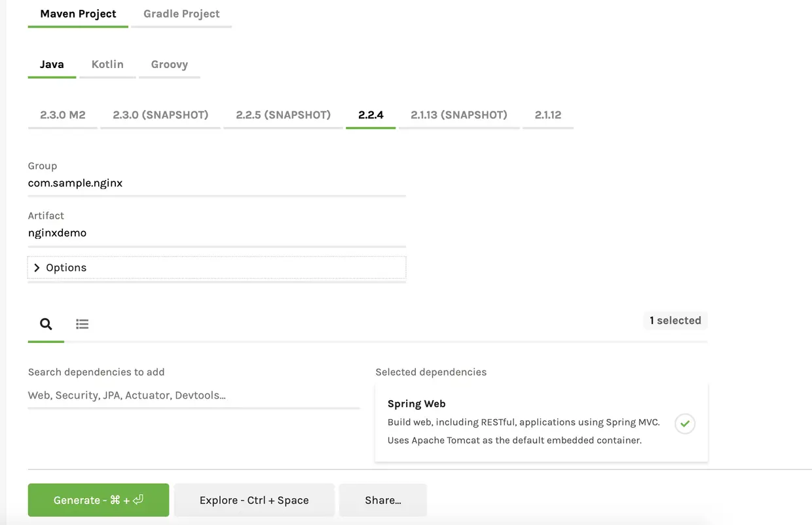Switch to the search dependencies magnifier tab

(x=46, y=324)
